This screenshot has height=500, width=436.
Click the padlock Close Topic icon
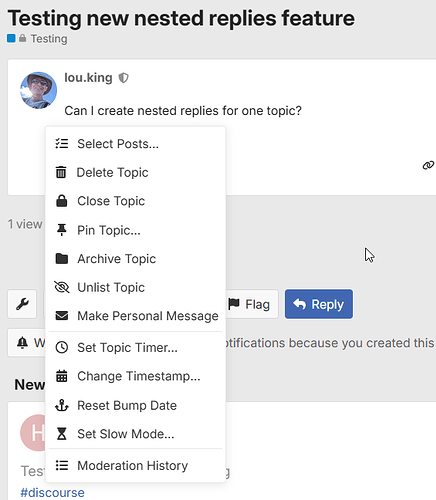(62, 201)
